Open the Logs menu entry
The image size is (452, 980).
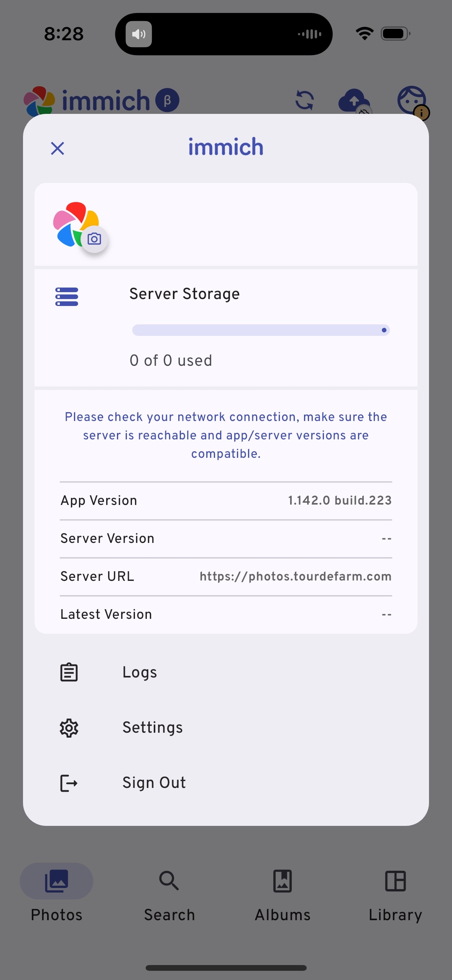point(140,672)
